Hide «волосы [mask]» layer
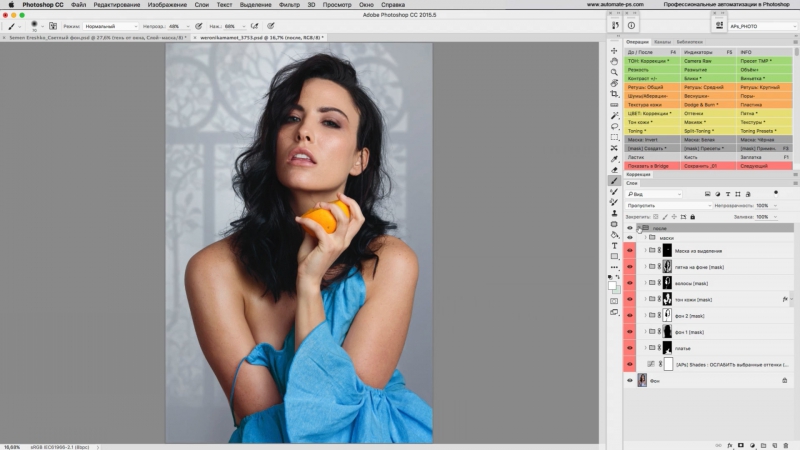The height and width of the screenshot is (450, 800). [630, 283]
